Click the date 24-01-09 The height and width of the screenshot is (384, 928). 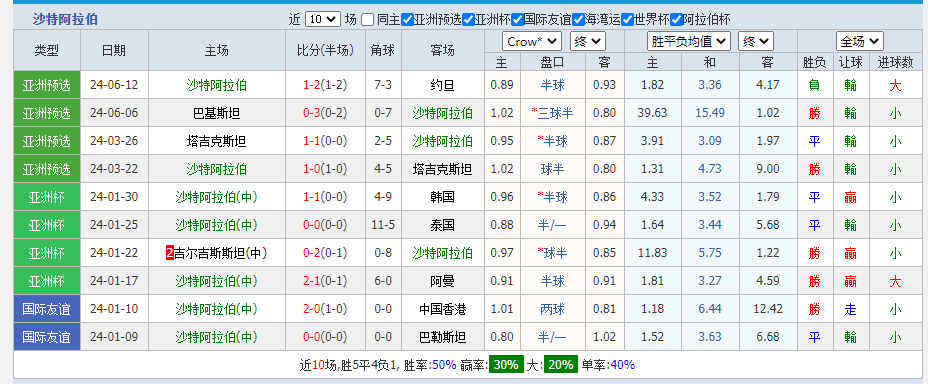114,337
